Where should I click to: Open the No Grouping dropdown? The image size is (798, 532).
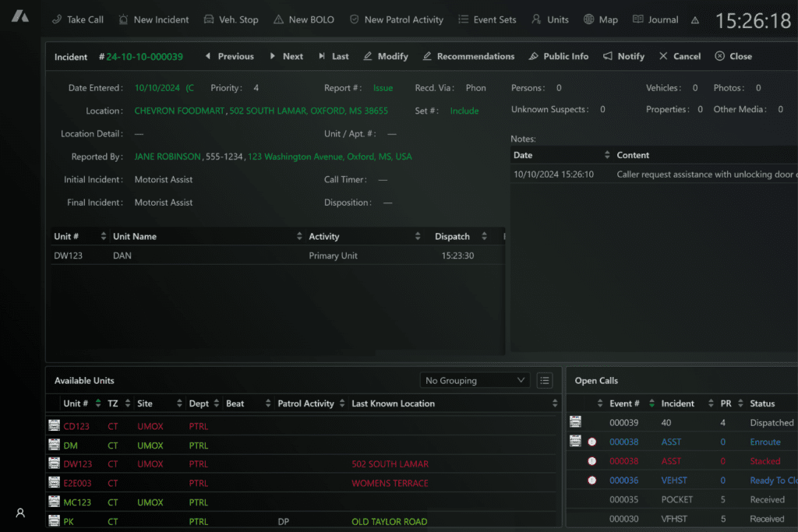click(x=475, y=380)
